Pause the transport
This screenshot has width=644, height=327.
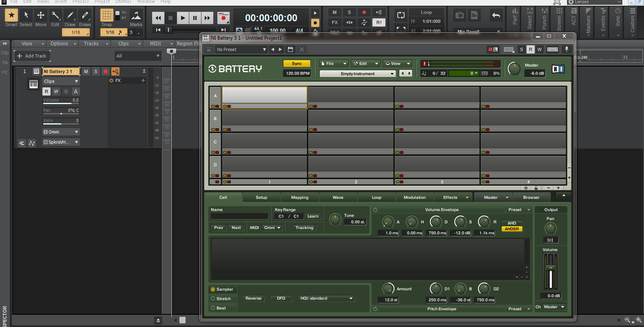point(195,18)
